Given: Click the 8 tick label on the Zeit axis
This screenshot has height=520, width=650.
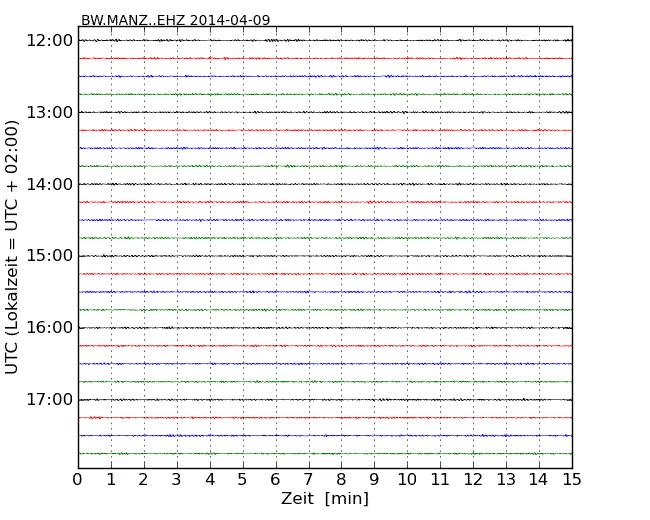Looking at the screenshot, I should click(x=341, y=479).
